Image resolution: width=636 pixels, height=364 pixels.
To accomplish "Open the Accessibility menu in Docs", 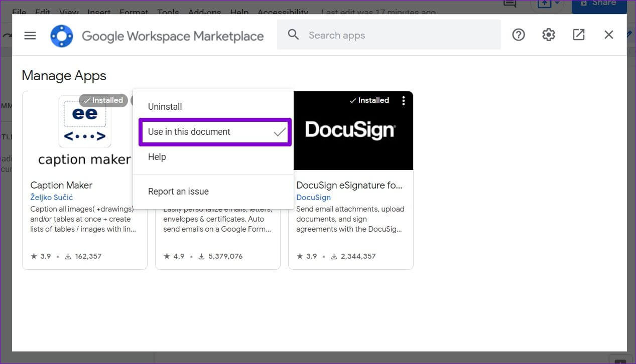I will pos(283,12).
